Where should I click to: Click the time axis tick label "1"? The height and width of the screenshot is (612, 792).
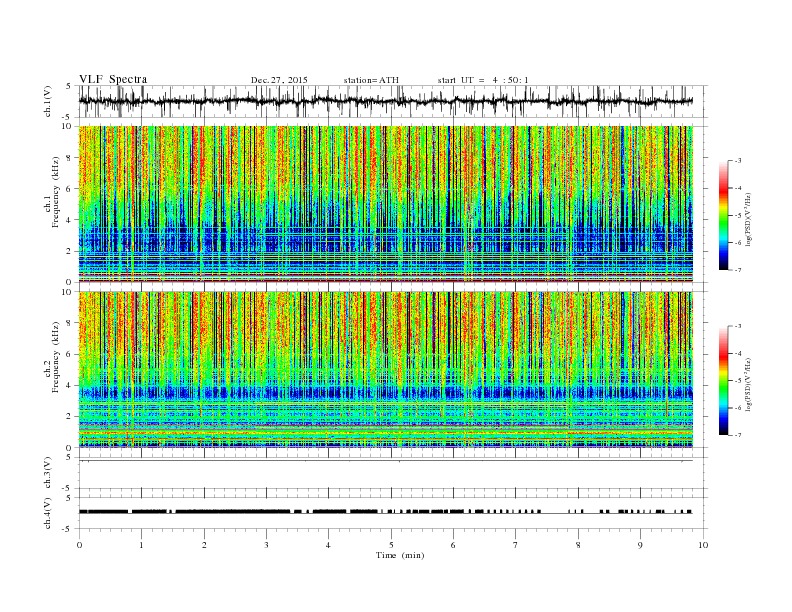[141, 545]
